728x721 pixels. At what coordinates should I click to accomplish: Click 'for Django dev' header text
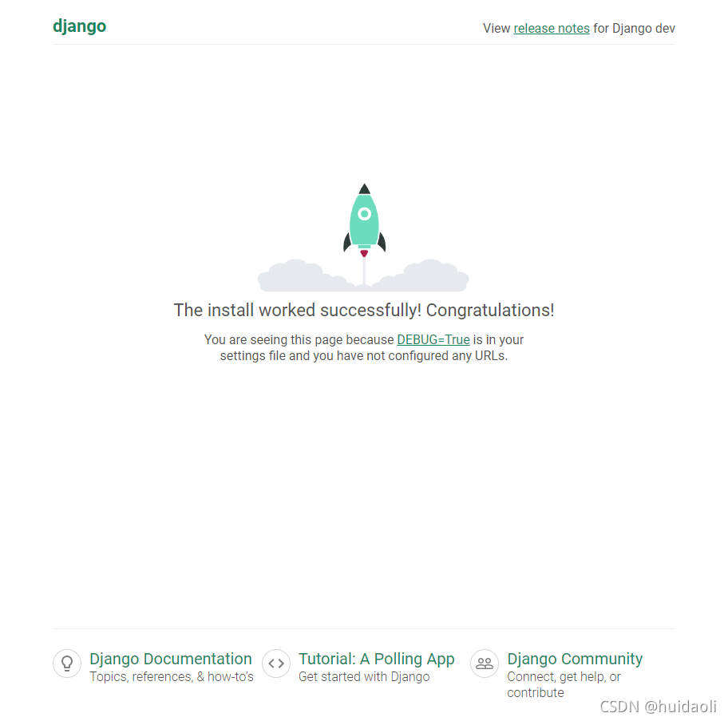point(635,28)
